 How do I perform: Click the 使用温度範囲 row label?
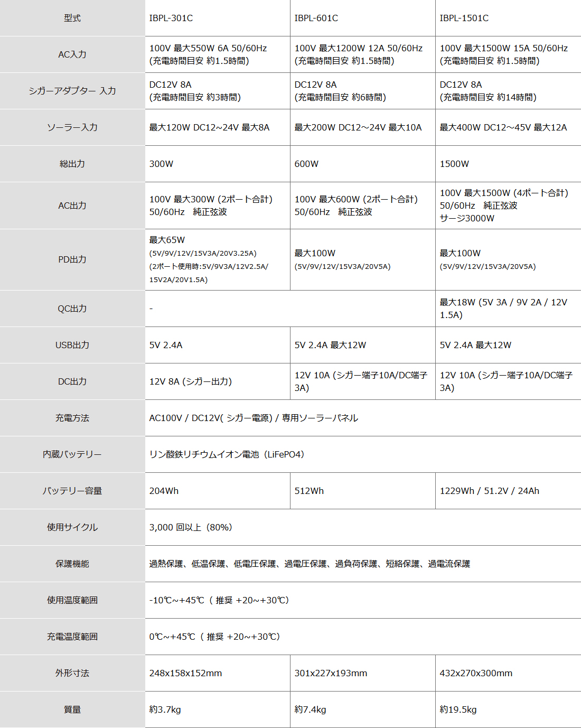pyautogui.click(x=72, y=600)
